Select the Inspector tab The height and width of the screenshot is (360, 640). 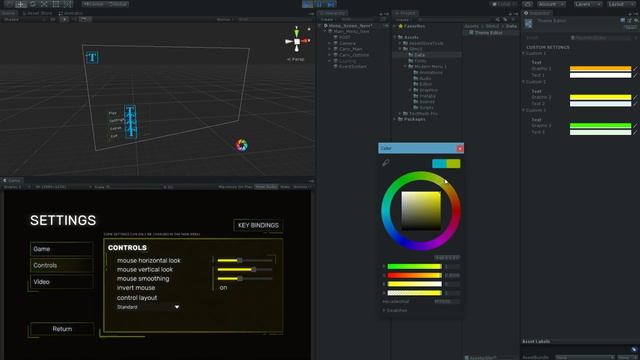537,13
